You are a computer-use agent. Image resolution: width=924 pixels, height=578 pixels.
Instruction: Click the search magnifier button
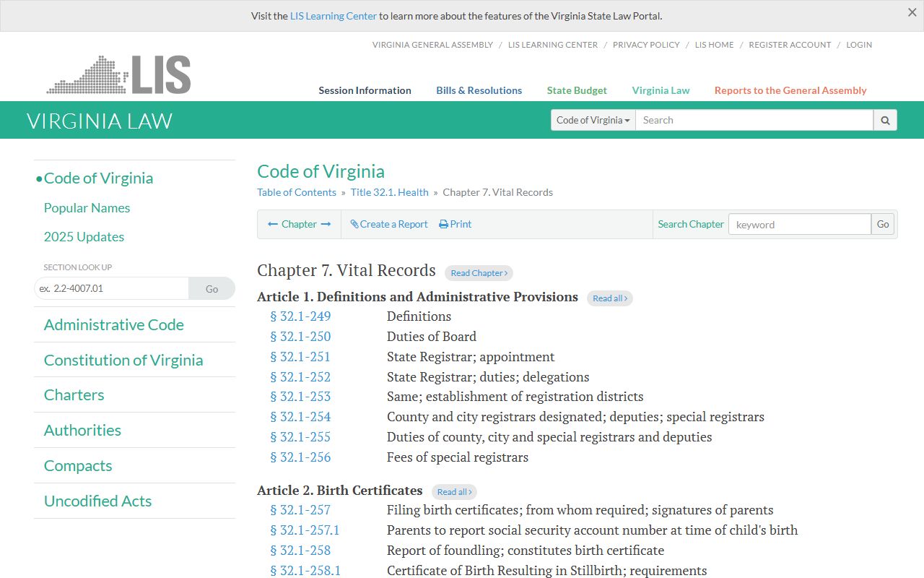885,120
